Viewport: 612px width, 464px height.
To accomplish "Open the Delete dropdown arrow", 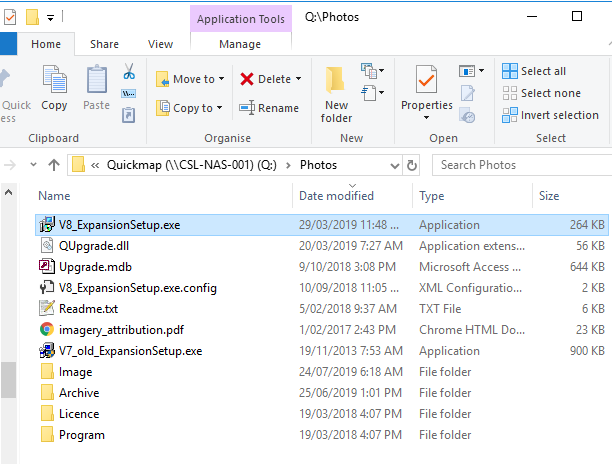I will [299, 79].
